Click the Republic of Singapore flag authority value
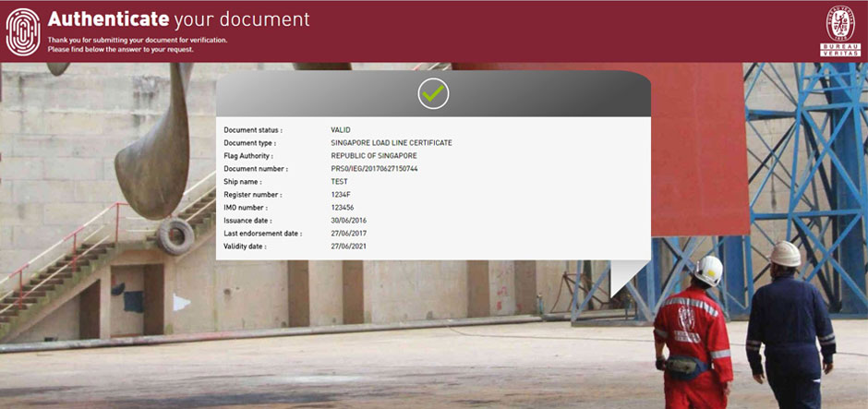The image size is (868, 409). pyautogui.click(x=373, y=156)
